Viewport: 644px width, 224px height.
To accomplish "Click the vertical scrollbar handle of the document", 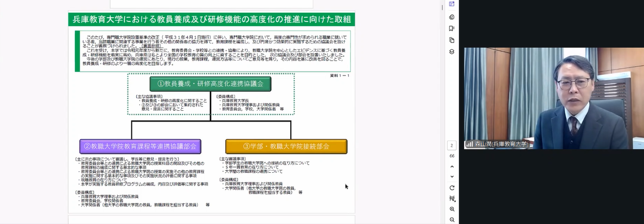I will (x=442, y=7).
